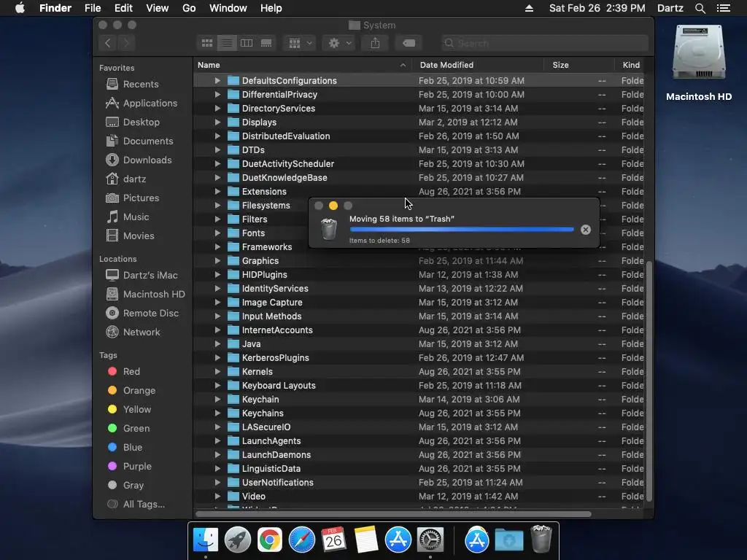The image size is (747, 560).
Task: Click the eject icon in menu bar
Action: pyautogui.click(x=529, y=8)
